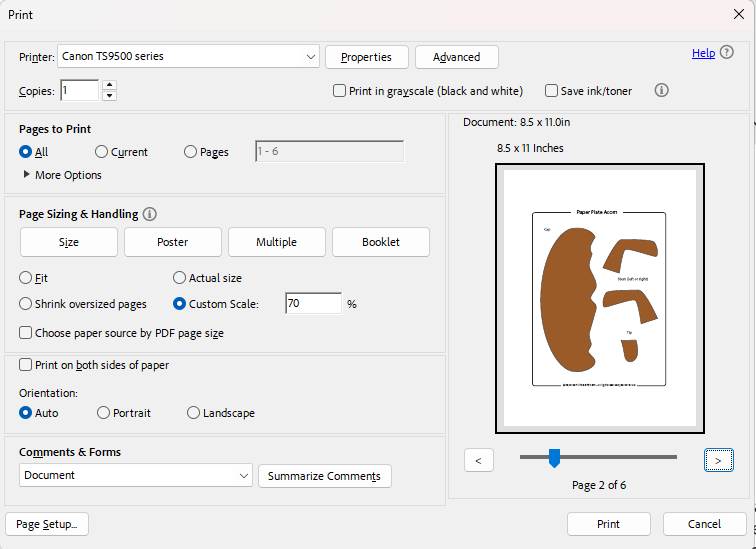Click the Print button
Screen dimensions: 756x549
click(608, 524)
